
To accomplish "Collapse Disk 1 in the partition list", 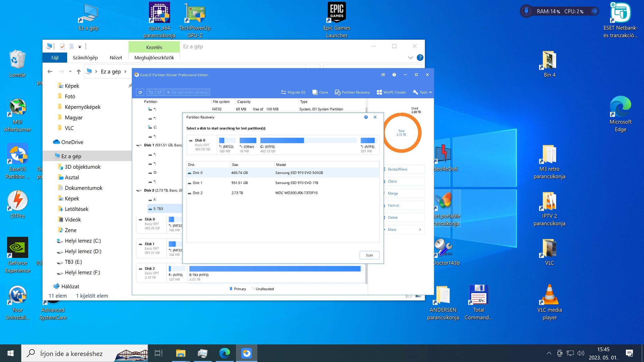I will [x=139, y=145].
